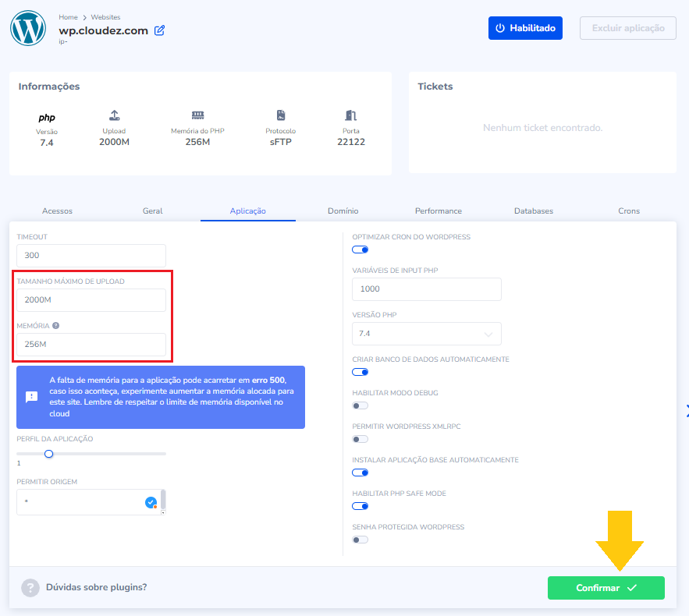Enable the Habilitar Modo Debug toggle
Image resolution: width=689 pixels, height=616 pixels.
[360, 405]
